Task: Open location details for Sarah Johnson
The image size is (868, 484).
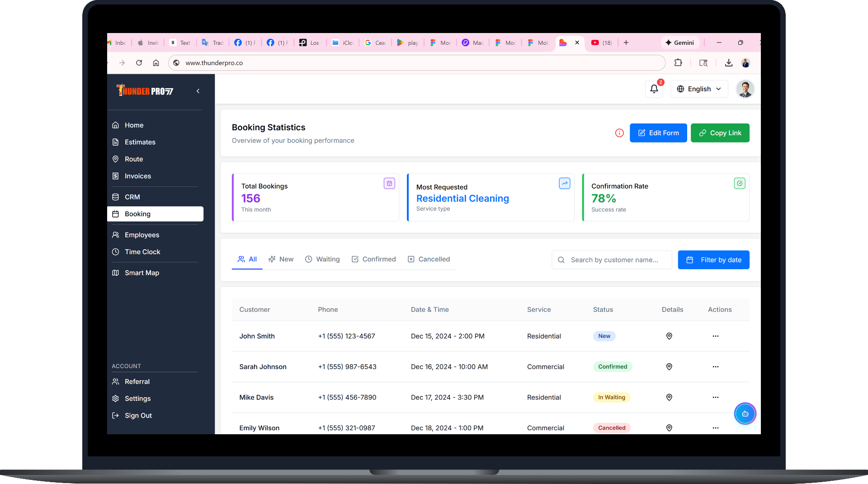Action: (x=669, y=367)
